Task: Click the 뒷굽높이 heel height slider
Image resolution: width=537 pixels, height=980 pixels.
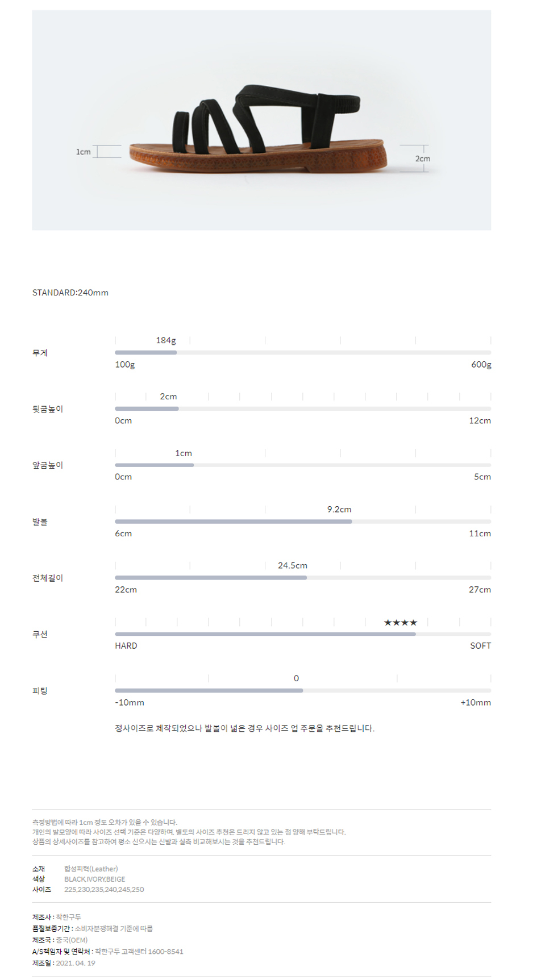Action: 302,409
